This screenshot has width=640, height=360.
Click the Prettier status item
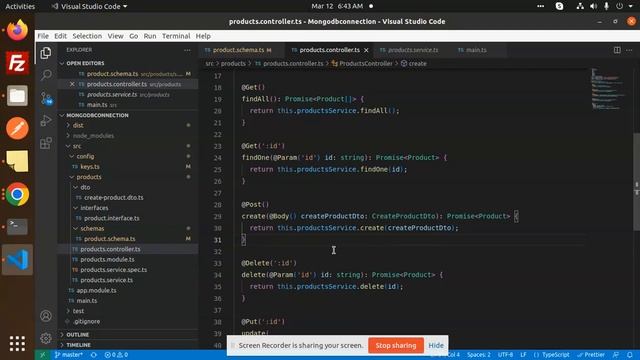(x=591, y=355)
